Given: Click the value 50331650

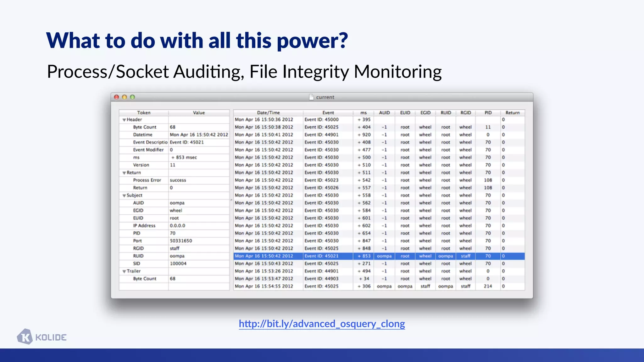Looking at the screenshot, I should coord(181,241).
